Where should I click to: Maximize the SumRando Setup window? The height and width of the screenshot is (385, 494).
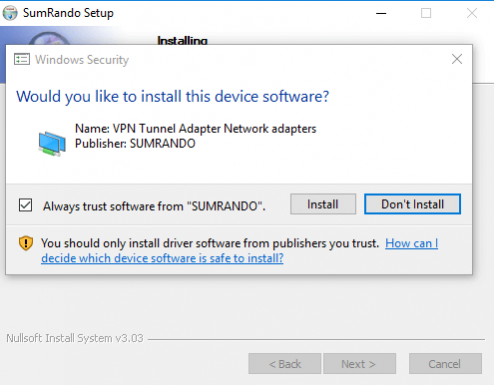coord(426,13)
